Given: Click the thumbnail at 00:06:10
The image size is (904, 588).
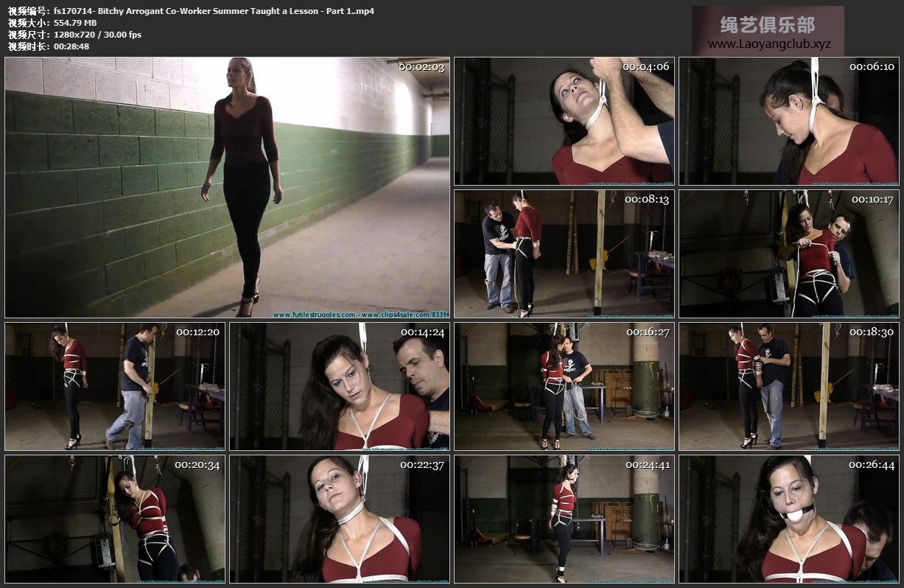Looking at the screenshot, I should click(788, 122).
